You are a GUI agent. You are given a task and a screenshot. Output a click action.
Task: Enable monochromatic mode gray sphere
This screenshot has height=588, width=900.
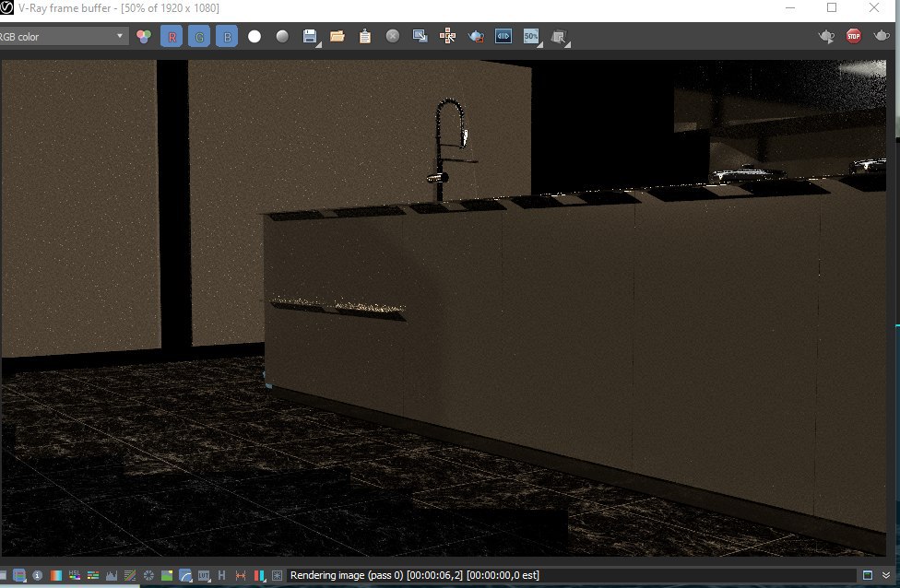[x=282, y=37]
